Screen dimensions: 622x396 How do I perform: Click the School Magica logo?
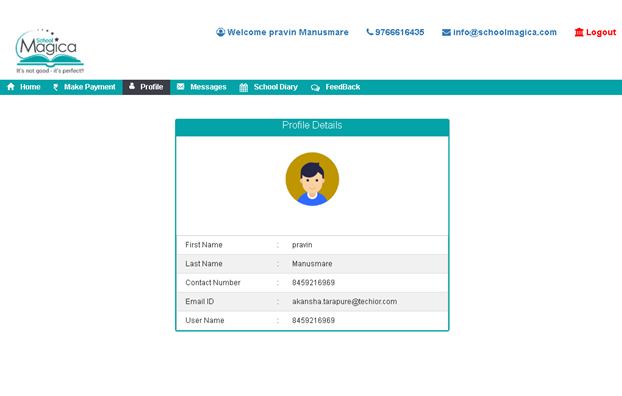[x=50, y=51]
